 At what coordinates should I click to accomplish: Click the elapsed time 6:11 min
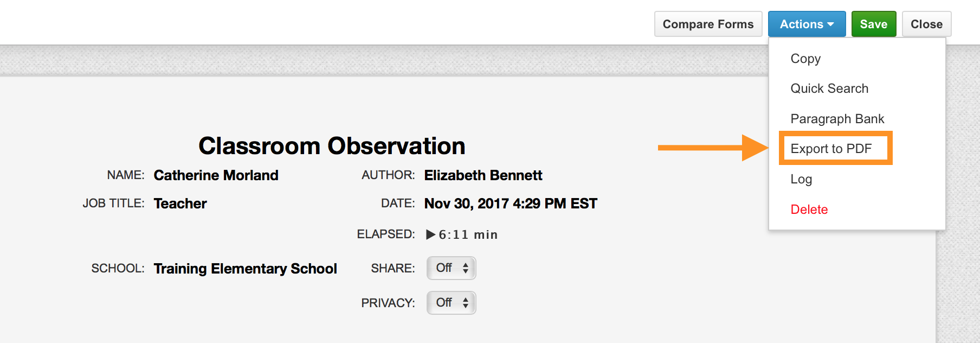click(x=467, y=234)
